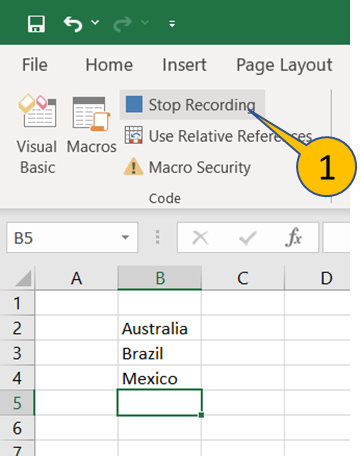The image size is (360, 456).
Task: Select row 6 header
Action: pos(17,428)
